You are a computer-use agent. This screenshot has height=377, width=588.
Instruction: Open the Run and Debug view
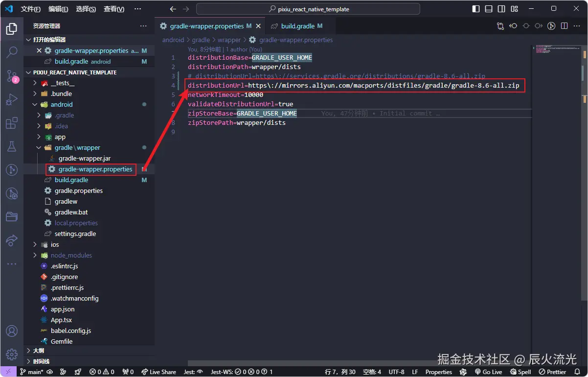tap(12, 99)
